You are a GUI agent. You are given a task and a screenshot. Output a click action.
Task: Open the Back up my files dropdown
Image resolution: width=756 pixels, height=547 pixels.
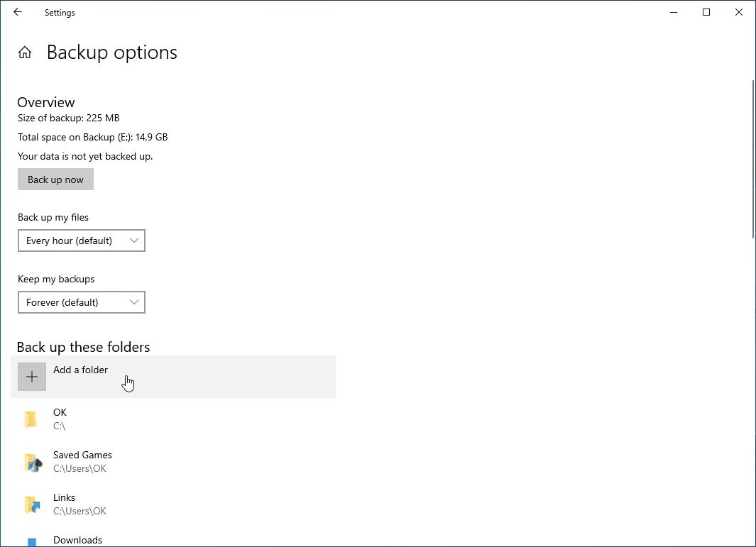[81, 241]
